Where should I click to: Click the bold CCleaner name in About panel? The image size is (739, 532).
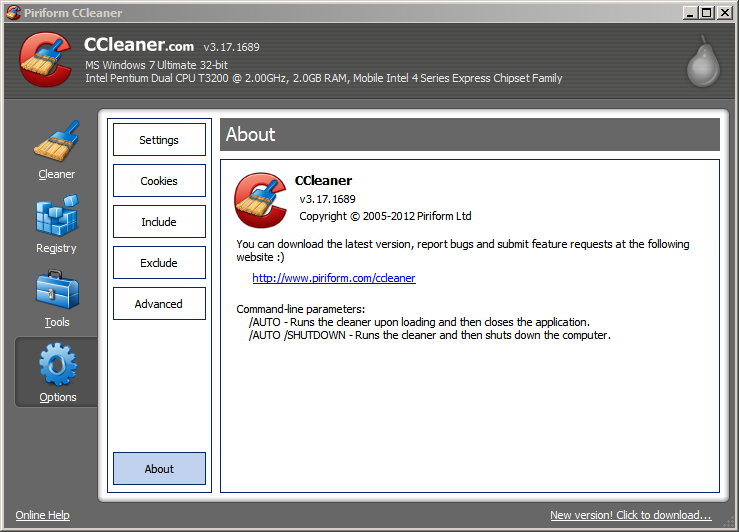323,180
